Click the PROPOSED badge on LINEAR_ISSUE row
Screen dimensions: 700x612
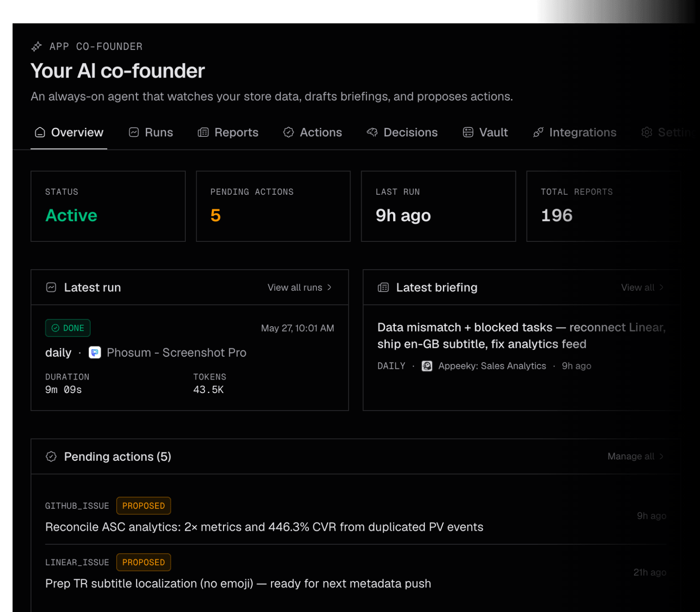[x=144, y=563]
